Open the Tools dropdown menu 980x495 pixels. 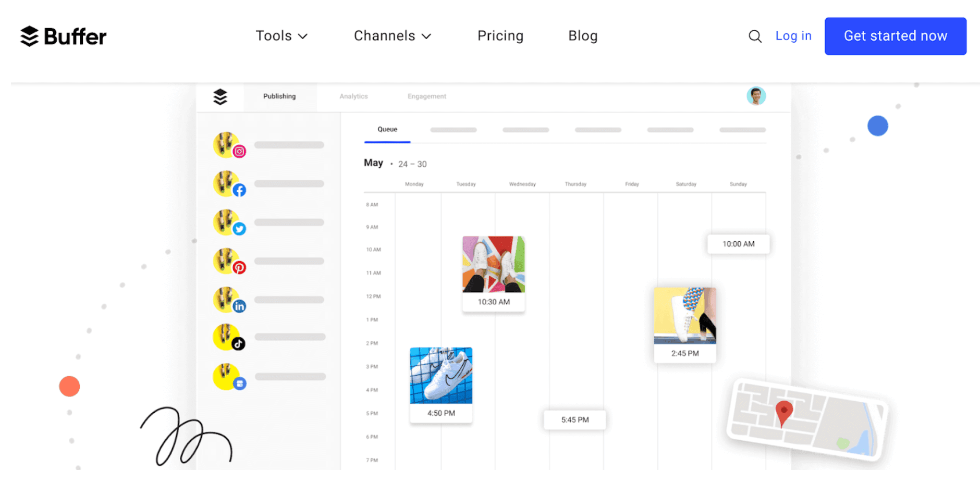281,36
